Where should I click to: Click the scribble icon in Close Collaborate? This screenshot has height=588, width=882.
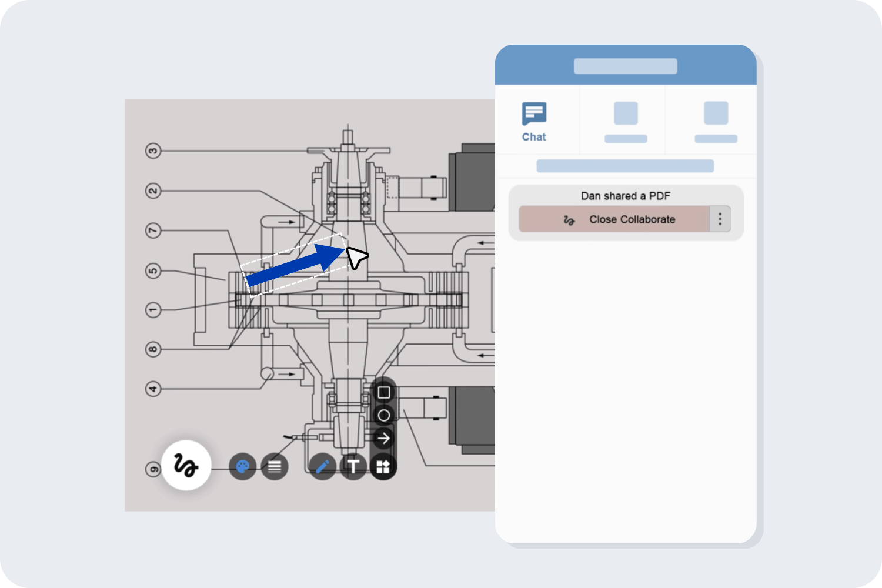(569, 220)
